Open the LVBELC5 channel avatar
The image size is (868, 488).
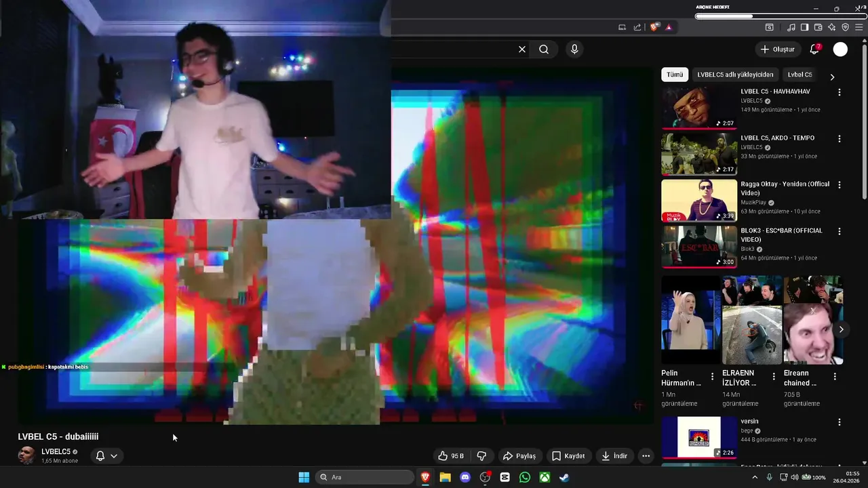point(26,455)
